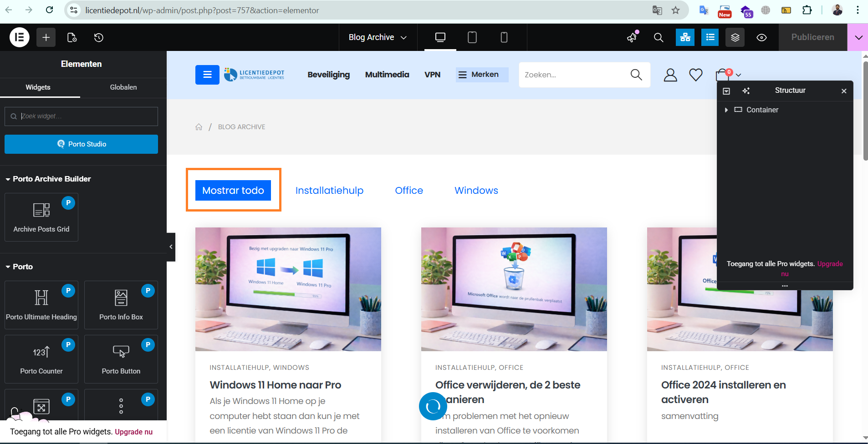Click the Publiceren button

(812, 37)
